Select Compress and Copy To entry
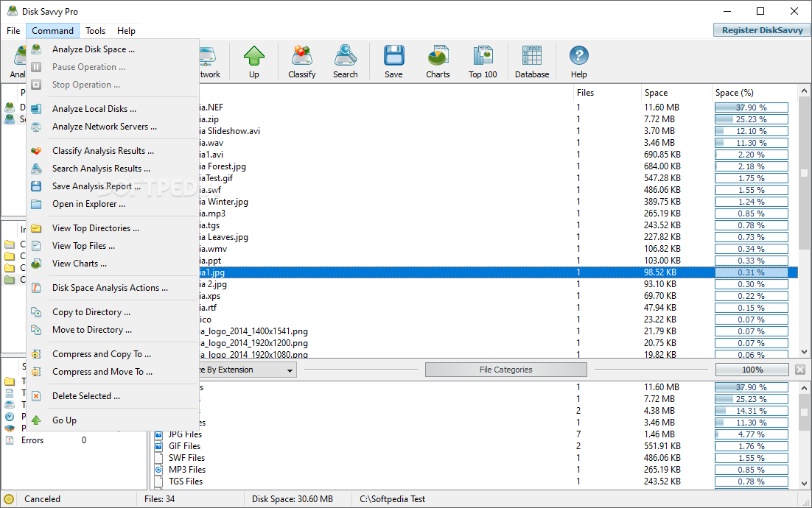The width and height of the screenshot is (812, 508). tap(113, 354)
